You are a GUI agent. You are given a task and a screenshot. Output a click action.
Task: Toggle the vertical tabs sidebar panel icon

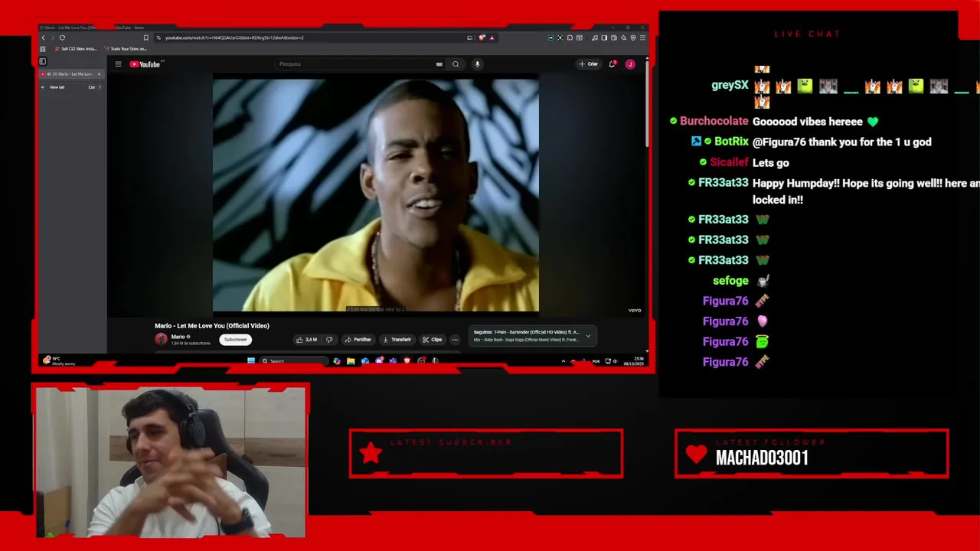tap(43, 62)
